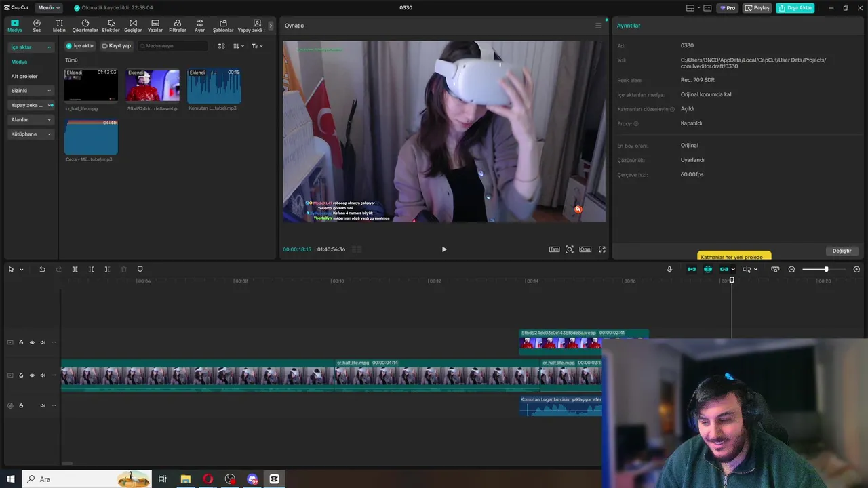Screen dimensions: 868x488
Task: Open the scopes focus icon in player
Action: (570, 249)
